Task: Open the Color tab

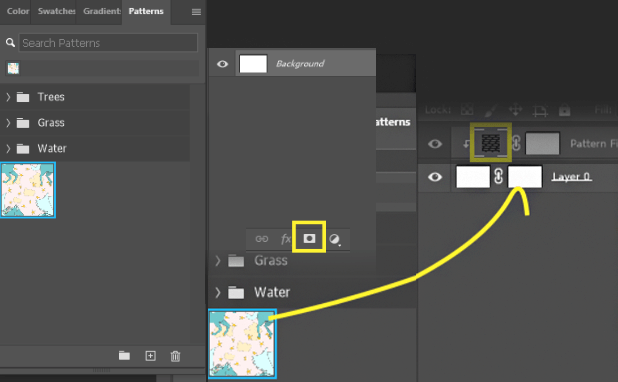Action: [17, 11]
